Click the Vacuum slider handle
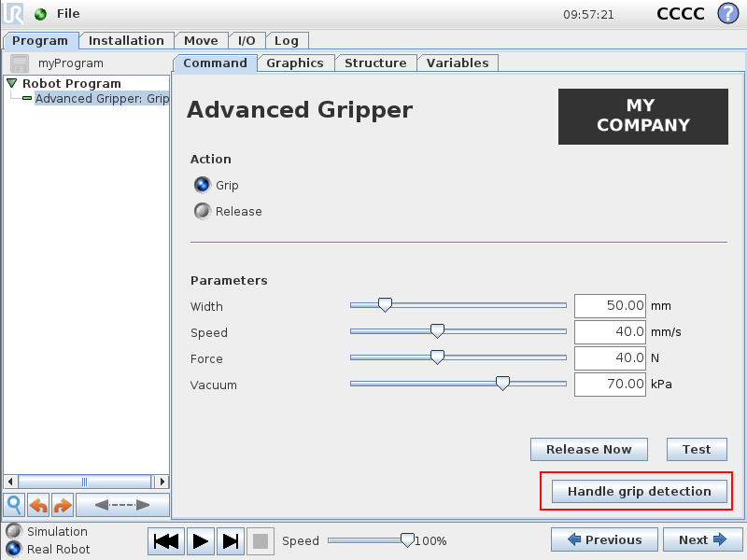Screen dimensions: 747x560 coord(502,383)
